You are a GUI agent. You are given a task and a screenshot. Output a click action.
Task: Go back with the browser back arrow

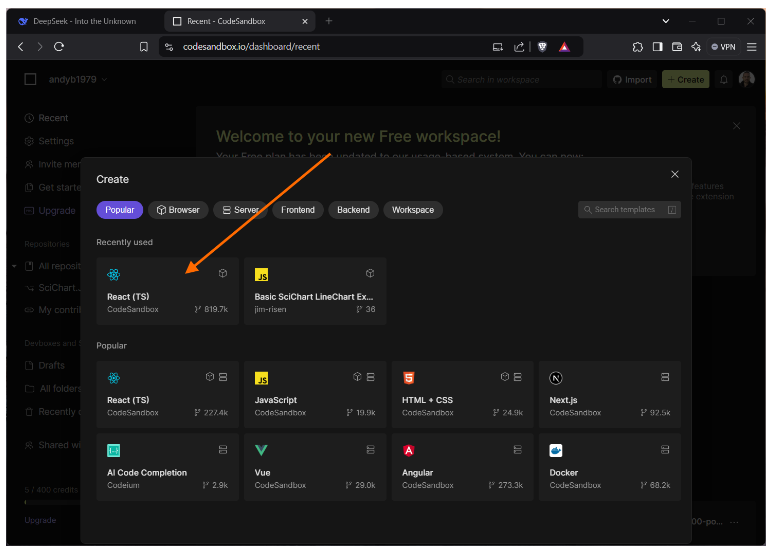(x=21, y=47)
